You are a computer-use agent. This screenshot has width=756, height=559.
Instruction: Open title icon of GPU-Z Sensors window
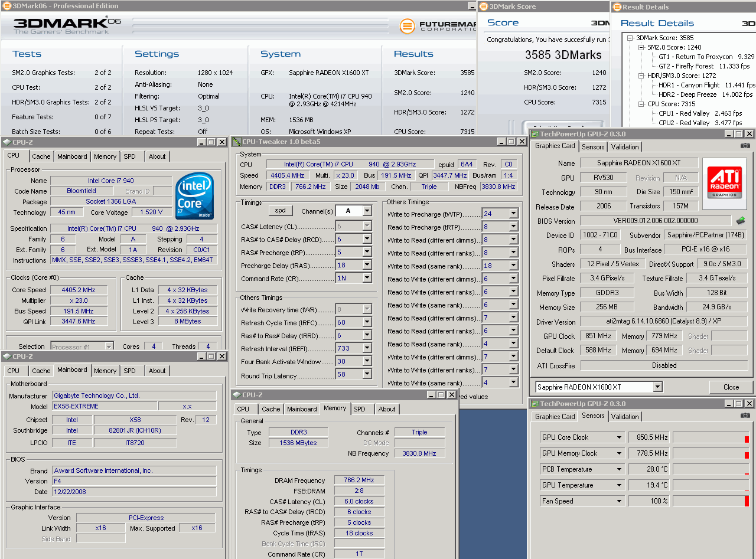click(535, 404)
